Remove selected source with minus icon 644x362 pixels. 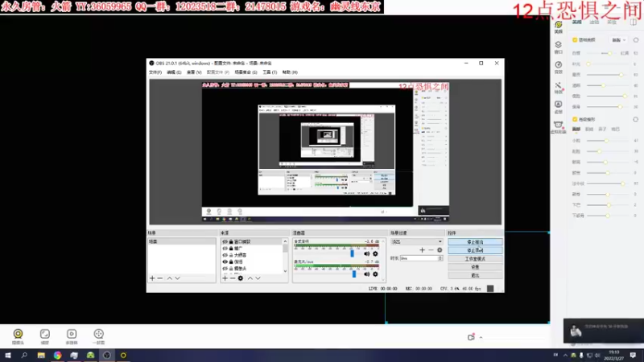(233, 278)
